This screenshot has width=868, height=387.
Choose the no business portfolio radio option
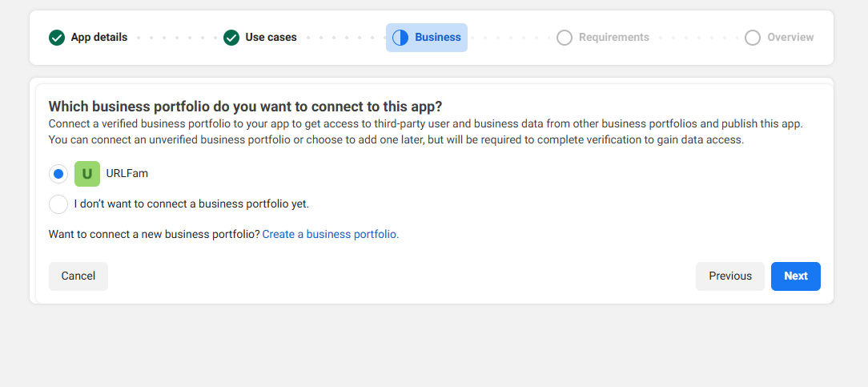(58, 204)
